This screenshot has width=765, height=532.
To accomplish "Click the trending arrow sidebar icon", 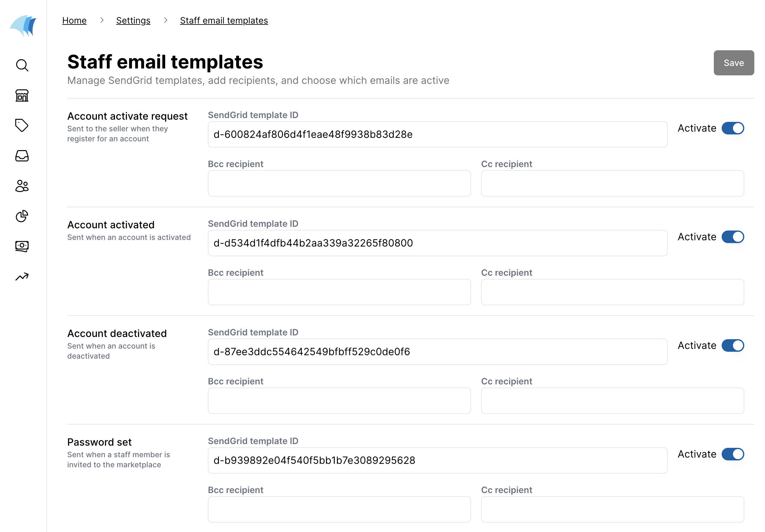I will [x=22, y=276].
